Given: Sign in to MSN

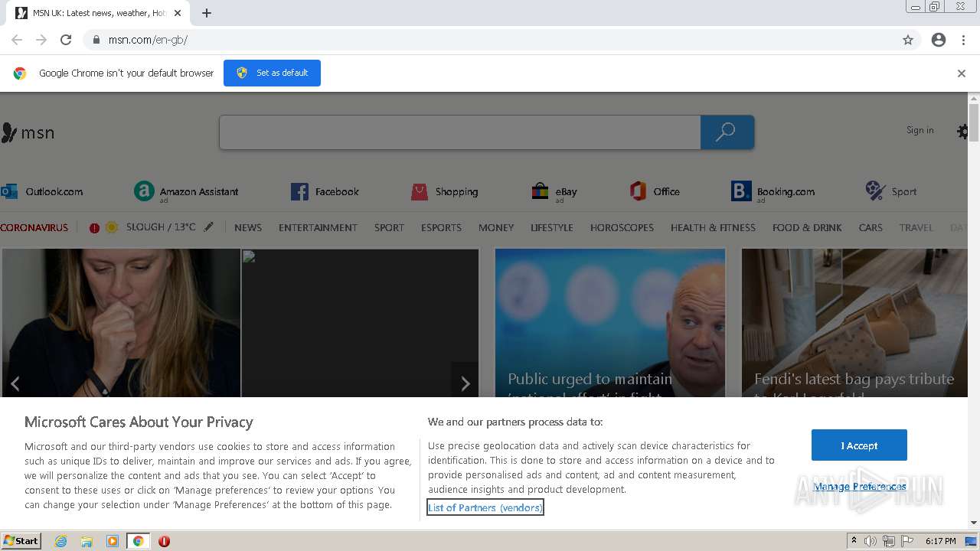Looking at the screenshot, I should 920,130.
